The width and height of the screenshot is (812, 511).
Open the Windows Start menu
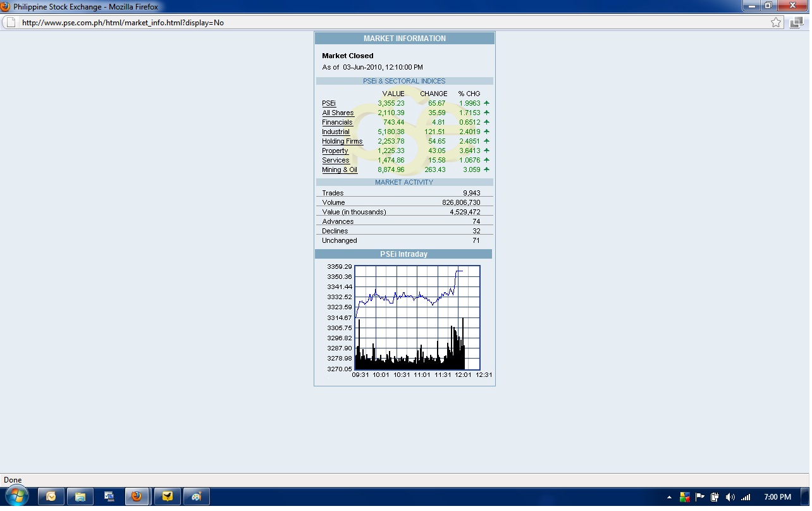tap(16, 496)
